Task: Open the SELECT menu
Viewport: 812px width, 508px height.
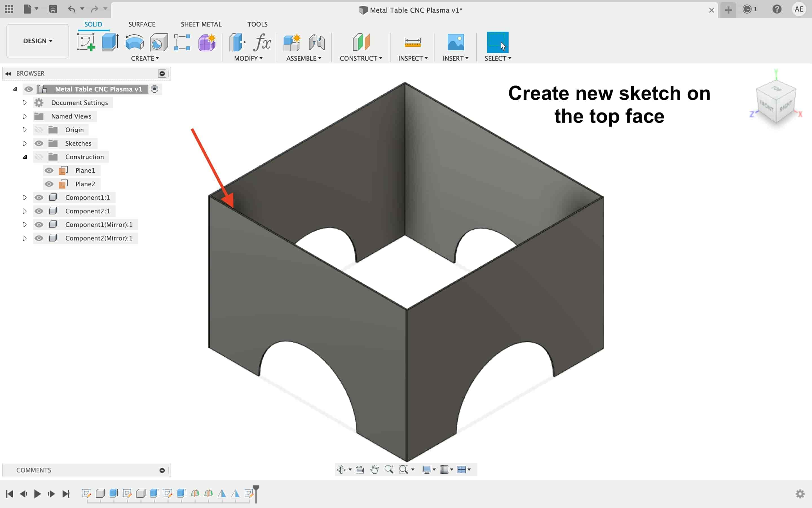Action: (498, 58)
